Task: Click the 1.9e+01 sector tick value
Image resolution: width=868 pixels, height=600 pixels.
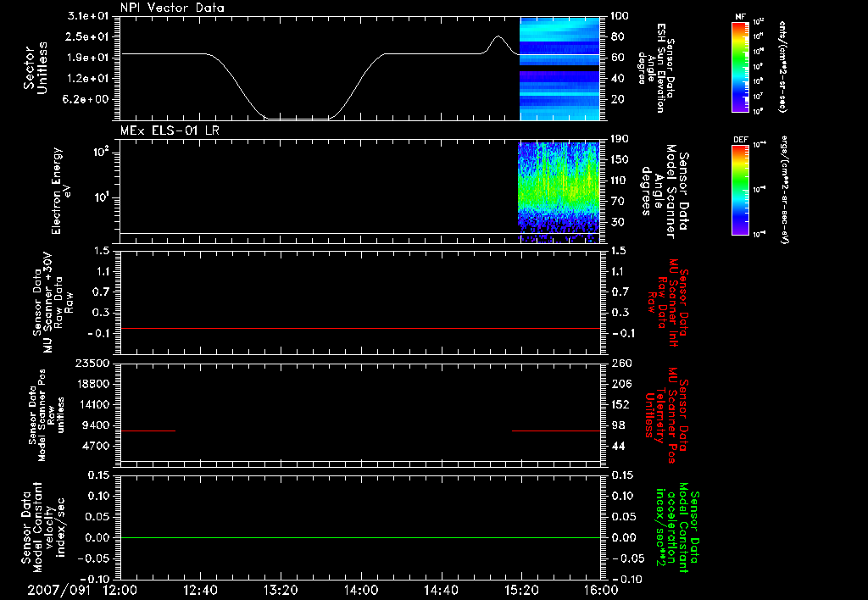Action: pyautogui.click(x=88, y=58)
